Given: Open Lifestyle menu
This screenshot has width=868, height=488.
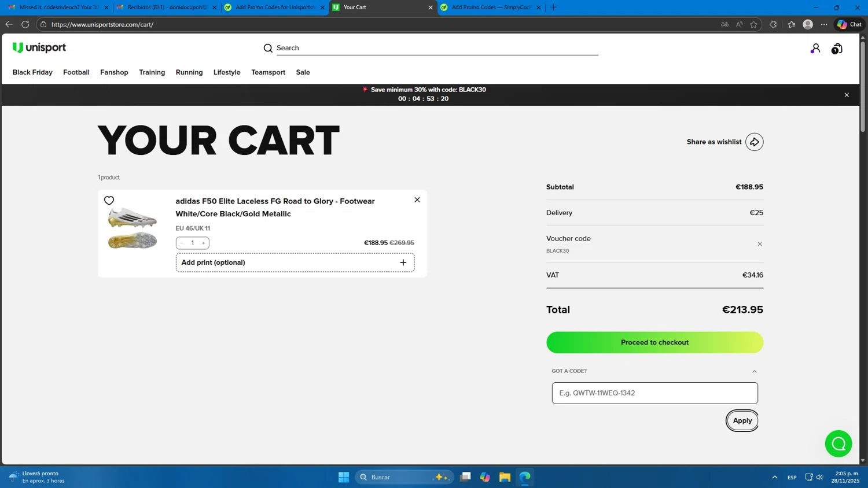Looking at the screenshot, I should click(x=227, y=72).
